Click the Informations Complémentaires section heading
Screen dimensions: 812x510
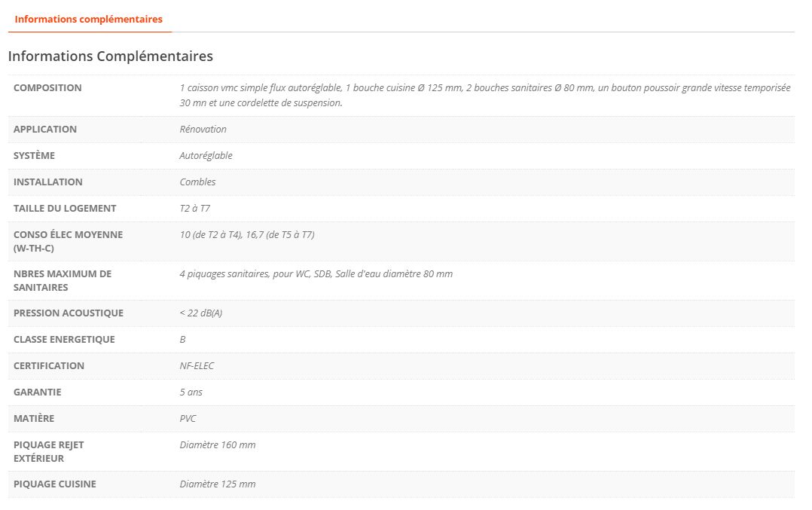tap(110, 56)
